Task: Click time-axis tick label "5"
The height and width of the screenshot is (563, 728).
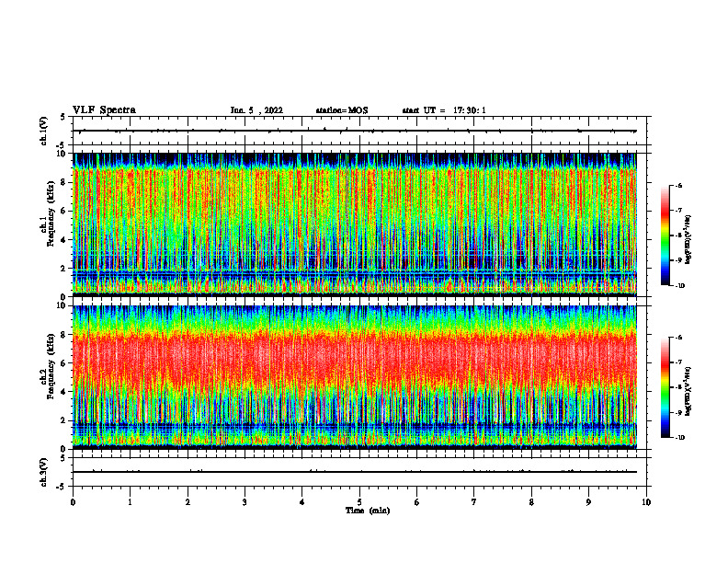Action: [359, 502]
